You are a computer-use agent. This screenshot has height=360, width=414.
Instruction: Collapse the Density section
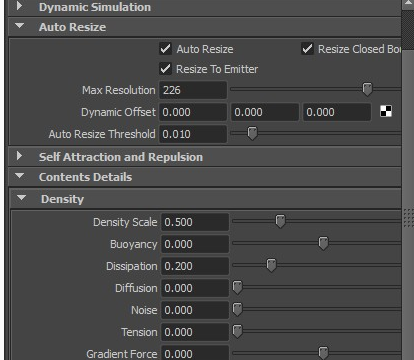[21, 198]
